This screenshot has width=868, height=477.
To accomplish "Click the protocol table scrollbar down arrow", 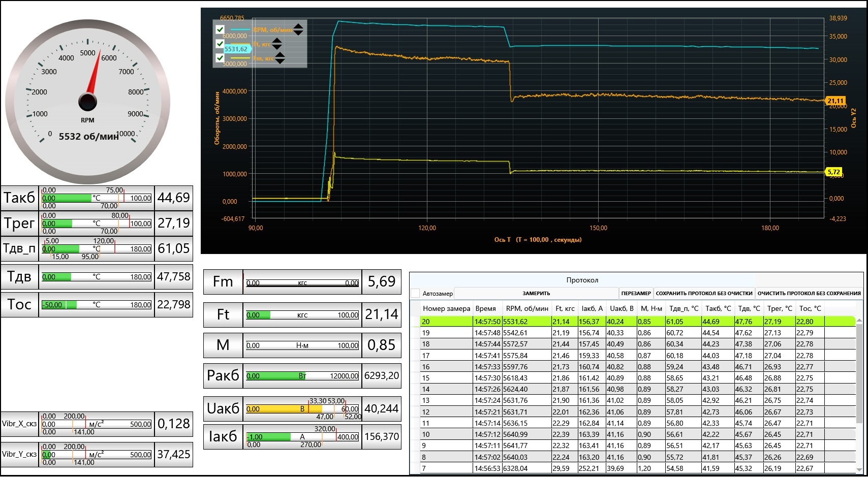I will click(859, 470).
